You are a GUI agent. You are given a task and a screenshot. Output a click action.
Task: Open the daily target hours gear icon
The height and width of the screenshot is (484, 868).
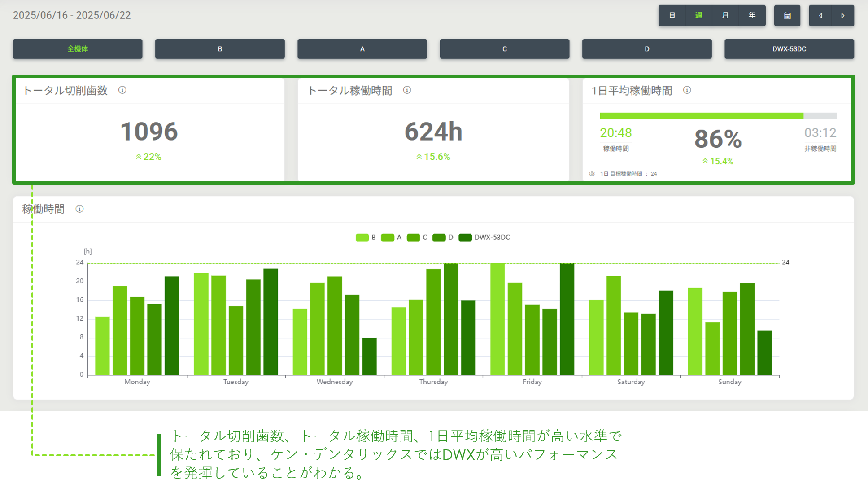pyautogui.click(x=592, y=174)
